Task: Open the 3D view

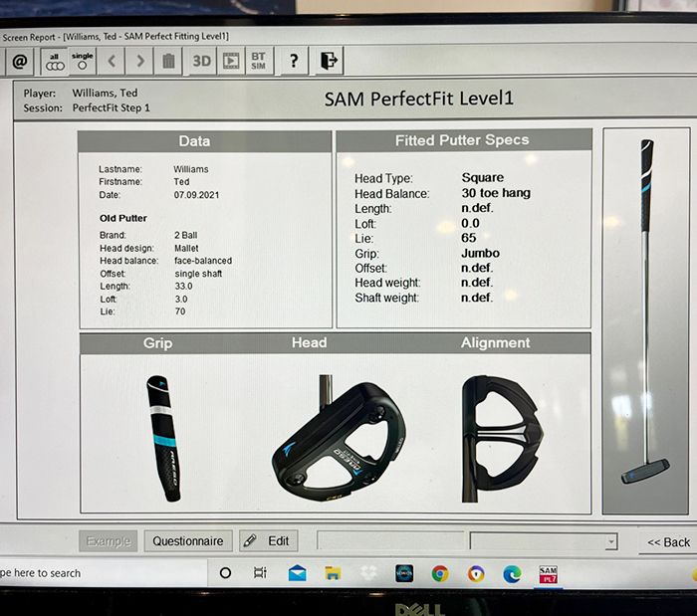Action: tap(201, 61)
